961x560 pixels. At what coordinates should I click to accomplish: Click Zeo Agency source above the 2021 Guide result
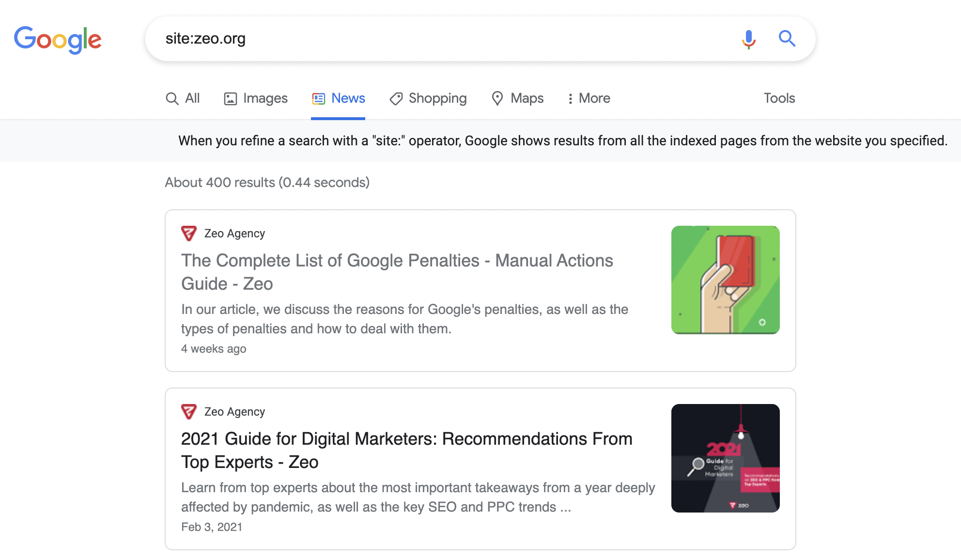tap(234, 412)
